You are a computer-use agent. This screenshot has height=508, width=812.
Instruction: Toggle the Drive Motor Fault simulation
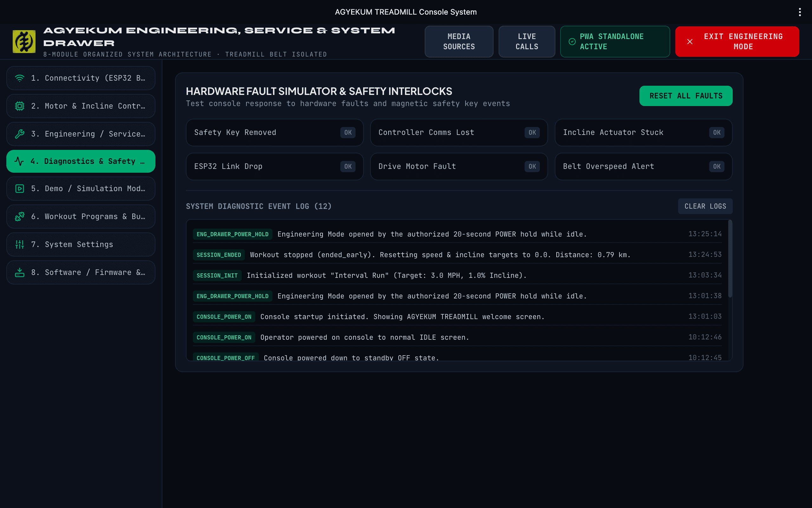(x=459, y=167)
